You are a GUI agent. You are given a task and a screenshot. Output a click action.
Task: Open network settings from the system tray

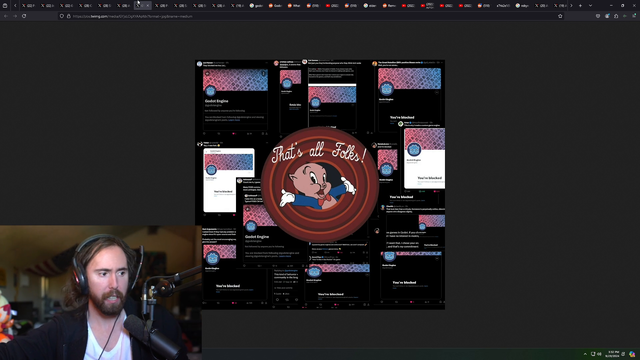(593, 354)
